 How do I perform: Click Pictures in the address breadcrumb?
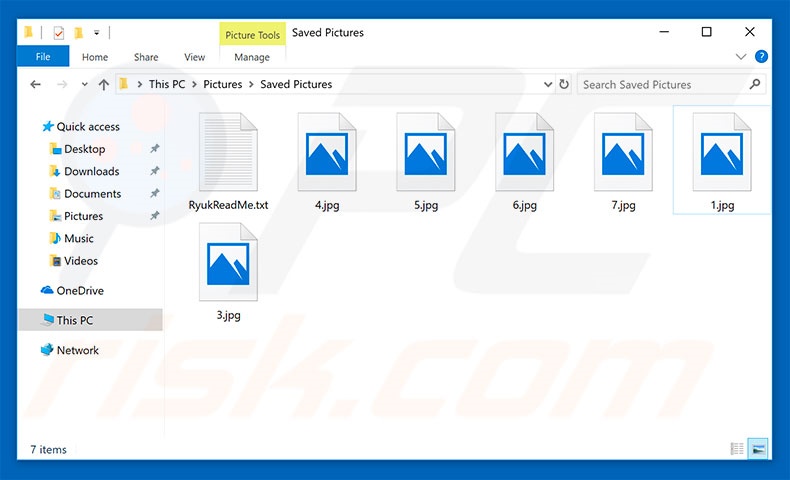pos(223,84)
